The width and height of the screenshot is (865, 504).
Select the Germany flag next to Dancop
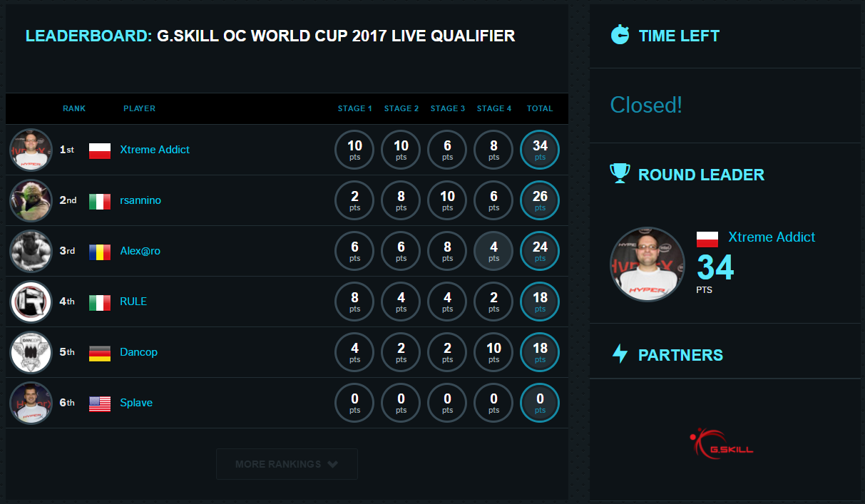pyautogui.click(x=99, y=352)
